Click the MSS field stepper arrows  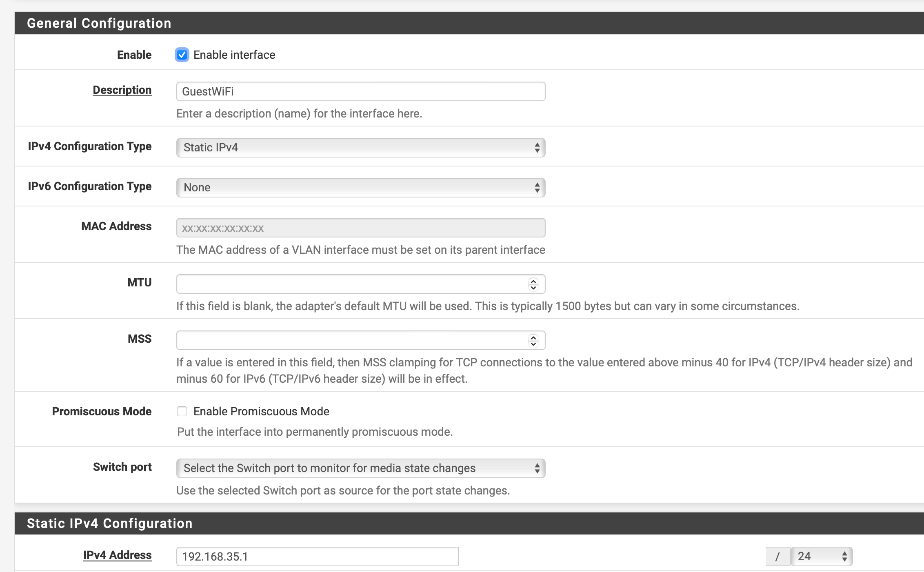[533, 340]
